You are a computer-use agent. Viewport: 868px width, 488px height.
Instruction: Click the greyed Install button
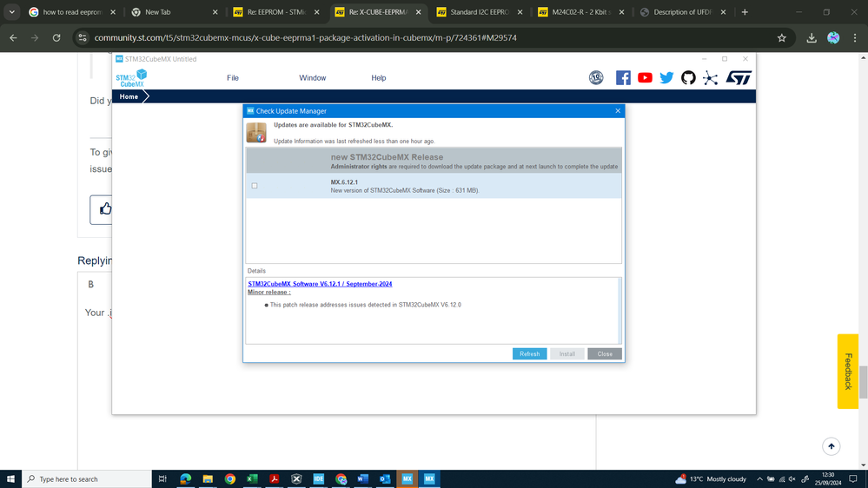pyautogui.click(x=567, y=354)
